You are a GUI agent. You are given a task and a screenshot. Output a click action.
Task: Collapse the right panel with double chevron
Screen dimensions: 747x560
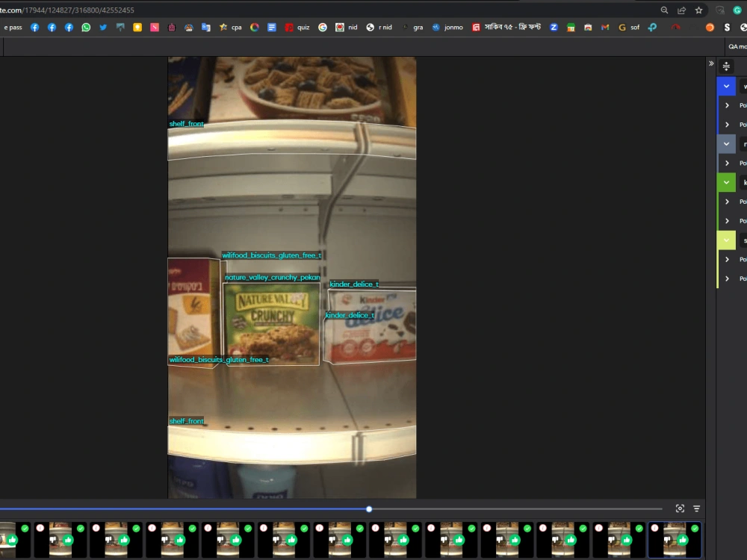(x=711, y=63)
